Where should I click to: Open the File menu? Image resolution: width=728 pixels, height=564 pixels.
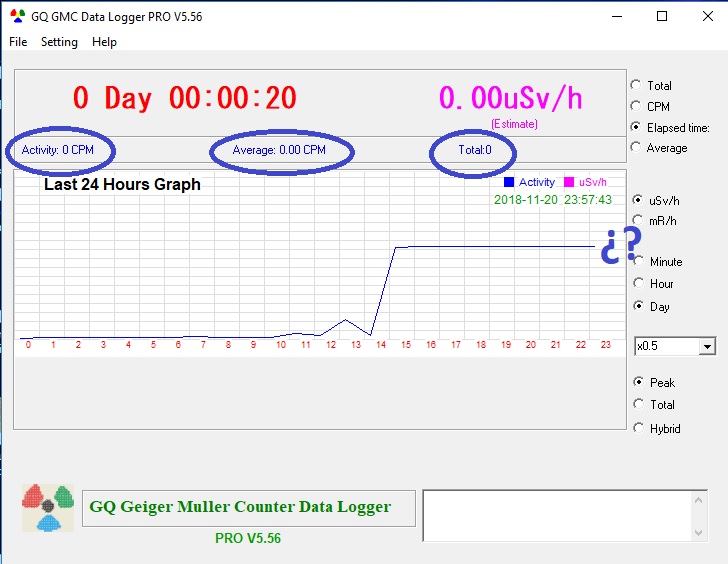pyautogui.click(x=18, y=42)
